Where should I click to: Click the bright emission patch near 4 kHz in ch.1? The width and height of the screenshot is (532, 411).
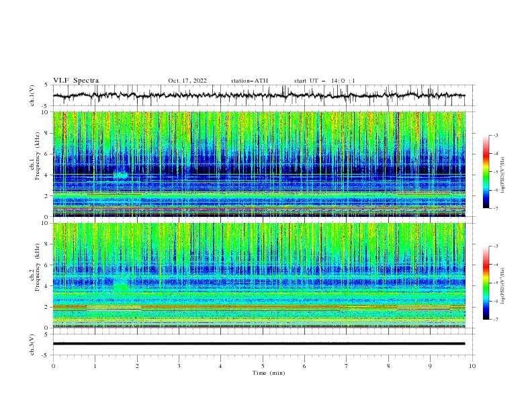click(121, 175)
